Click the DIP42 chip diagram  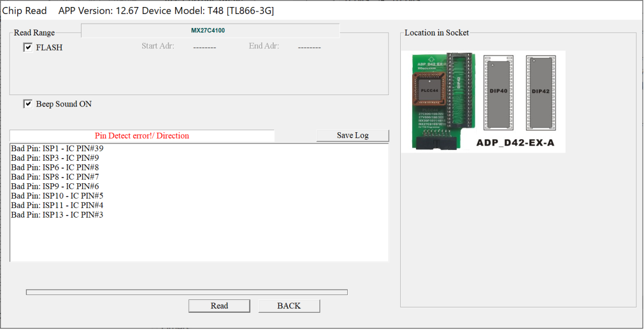point(540,92)
